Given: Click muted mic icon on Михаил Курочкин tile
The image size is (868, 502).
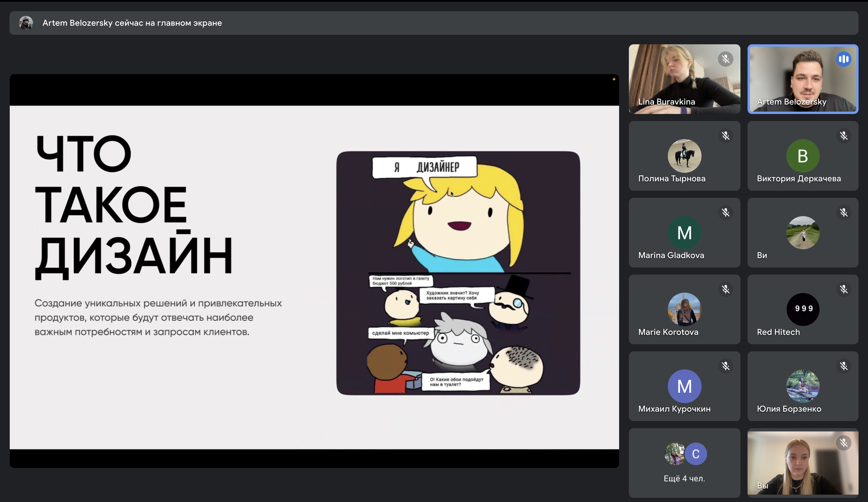Looking at the screenshot, I should pos(725,366).
